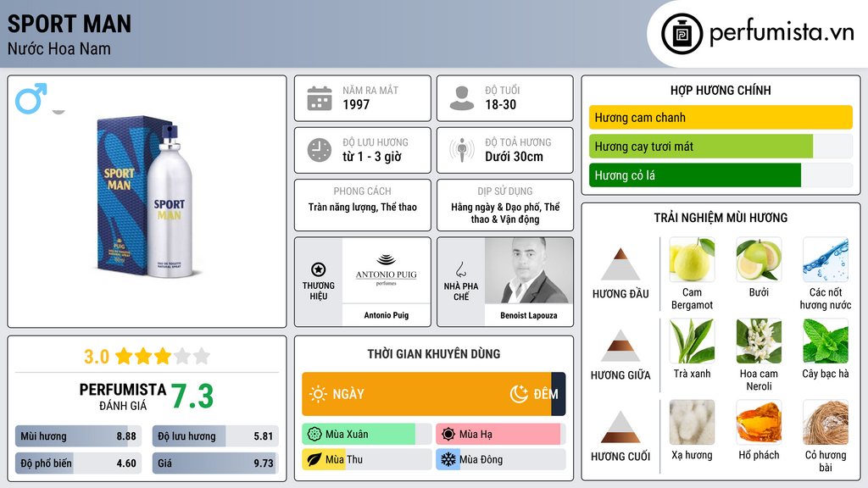The height and width of the screenshot is (488, 868).
Task: Click the sun icon next to Ngày
Action: pos(318,394)
